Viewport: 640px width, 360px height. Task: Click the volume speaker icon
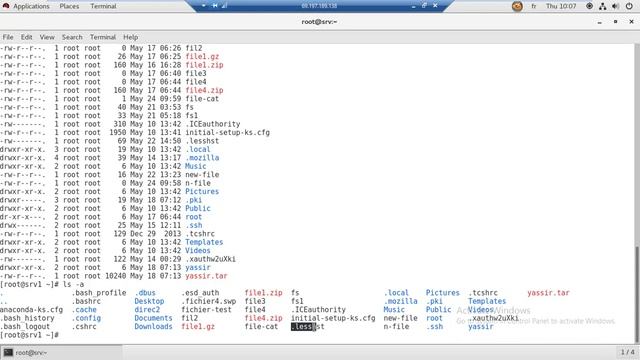tap(616, 6)
